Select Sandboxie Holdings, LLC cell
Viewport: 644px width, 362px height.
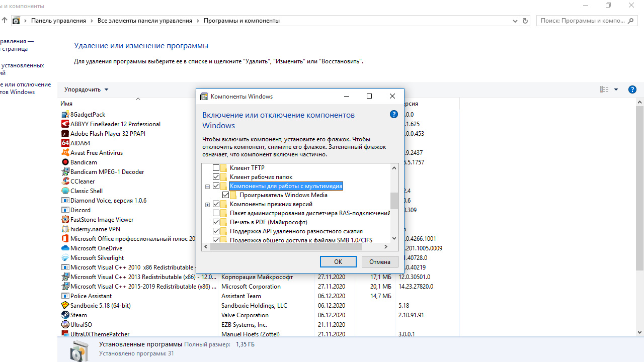coord(254,305)
